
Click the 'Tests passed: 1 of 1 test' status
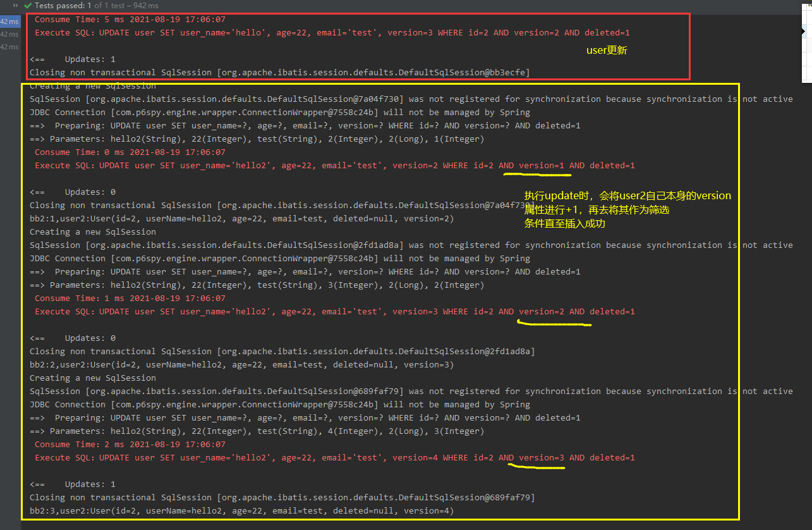click(x=82, y=5)
